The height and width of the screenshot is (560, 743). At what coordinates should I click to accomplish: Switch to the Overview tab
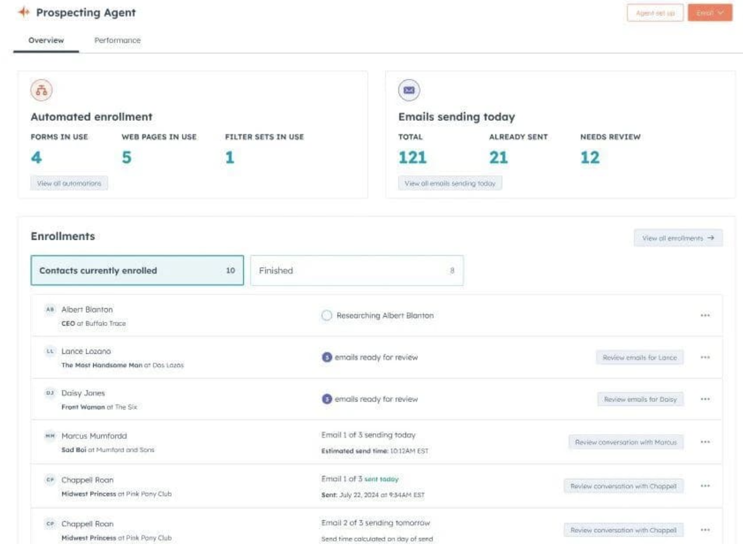click(x=46, y=40)
